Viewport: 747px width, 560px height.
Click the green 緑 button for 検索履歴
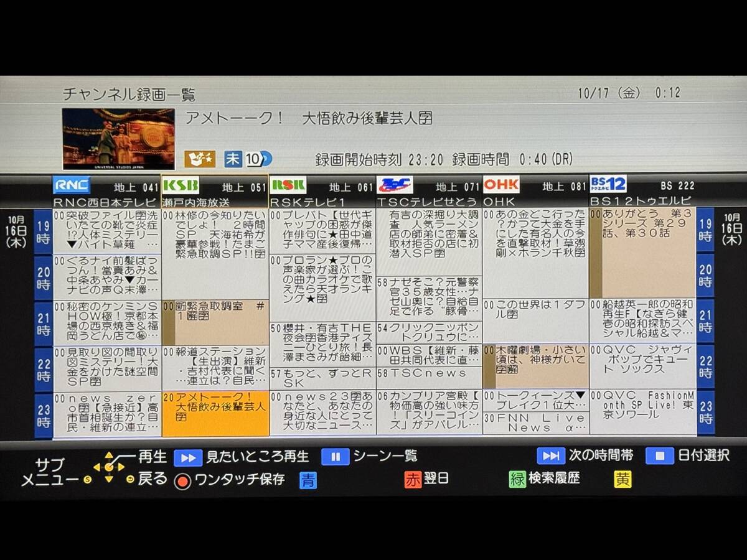(x=517, y=479)
